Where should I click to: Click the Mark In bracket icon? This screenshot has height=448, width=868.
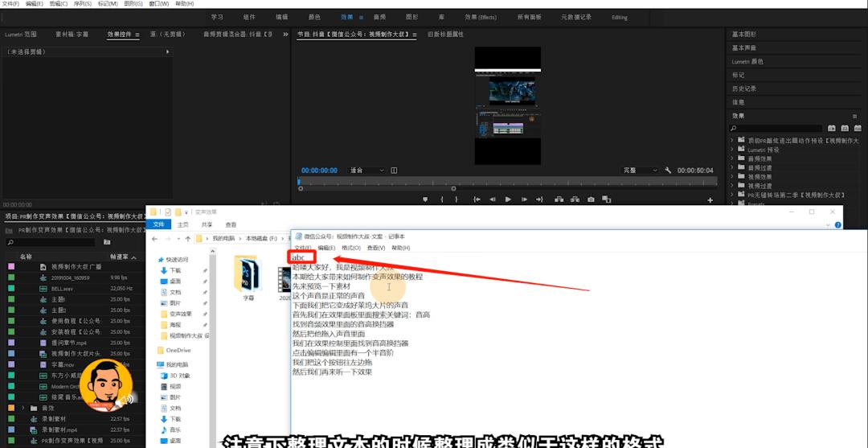pyautogui.click(x=441, y=199)
